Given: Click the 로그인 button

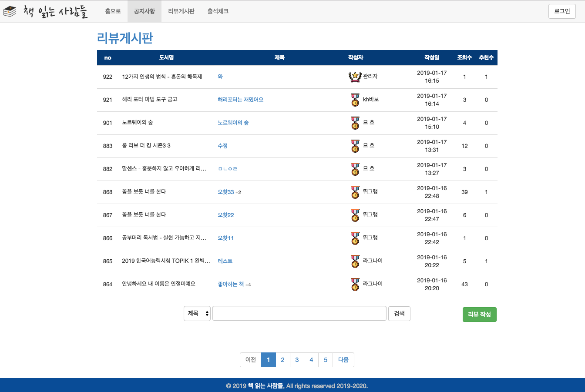Looking at the screenshot, I should (561, 11).
